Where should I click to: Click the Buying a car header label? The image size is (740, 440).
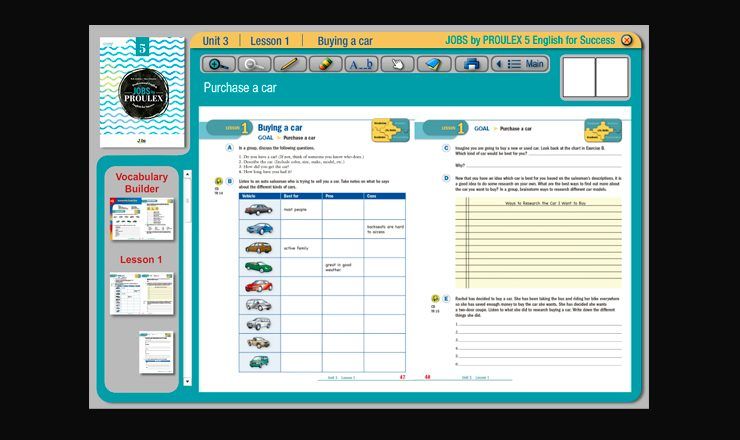345,41
